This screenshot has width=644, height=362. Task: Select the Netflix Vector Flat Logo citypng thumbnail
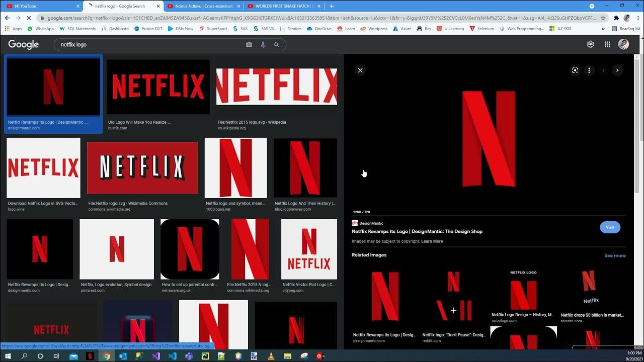click(309, 249)
